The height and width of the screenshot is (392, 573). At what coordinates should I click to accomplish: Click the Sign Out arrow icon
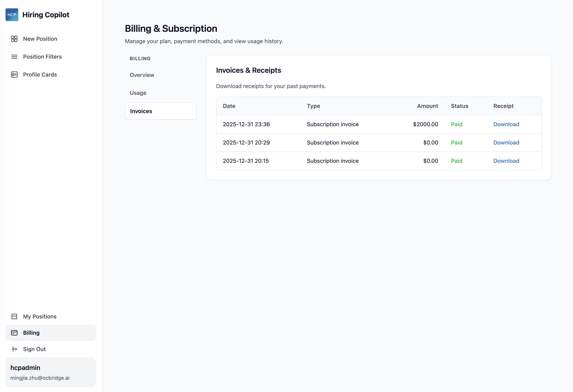point(14,349)
